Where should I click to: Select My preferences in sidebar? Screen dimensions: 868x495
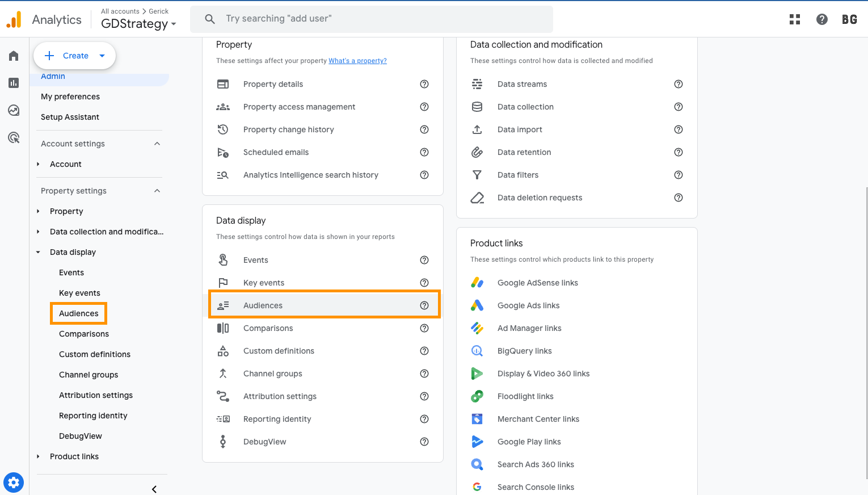(70, 97)
